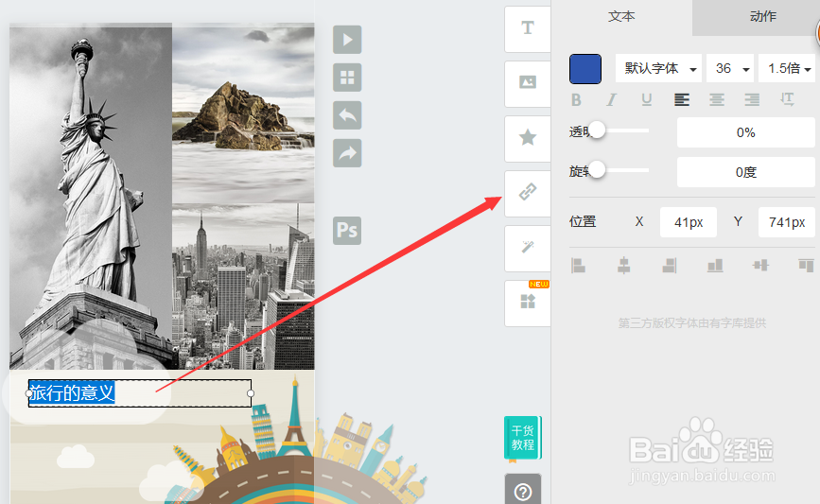Open the star shapes tool
The width and height of the screenshot is (820, 504).
pyautogui.click(x=528, y=139)
